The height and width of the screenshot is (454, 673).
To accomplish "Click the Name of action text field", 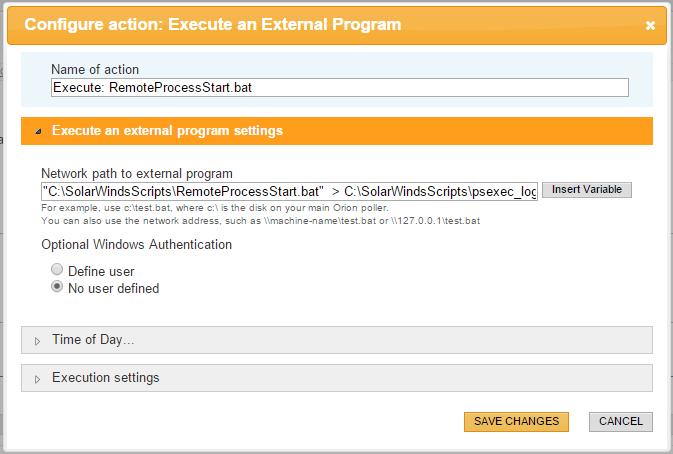I will (x=339, y=88).
